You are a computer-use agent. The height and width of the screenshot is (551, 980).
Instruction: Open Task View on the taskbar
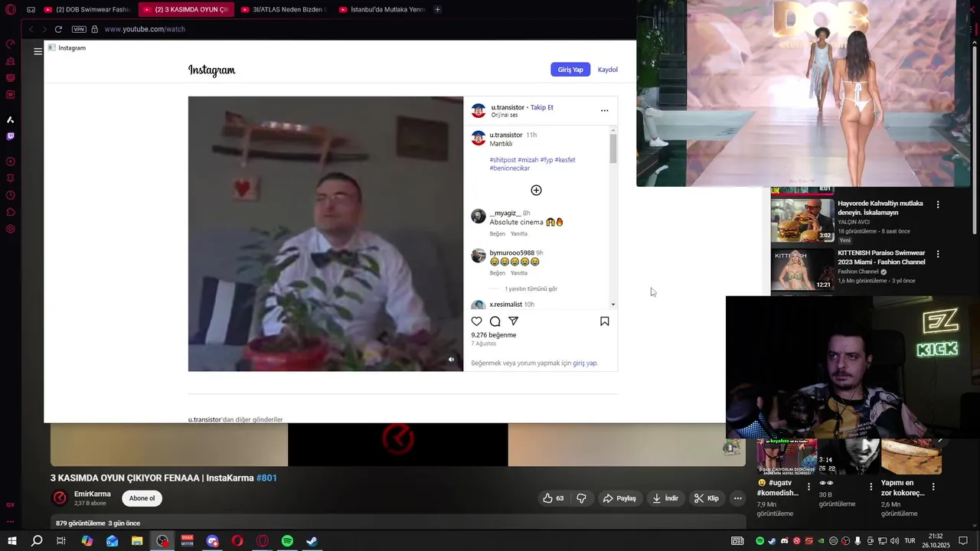[61, 541]
